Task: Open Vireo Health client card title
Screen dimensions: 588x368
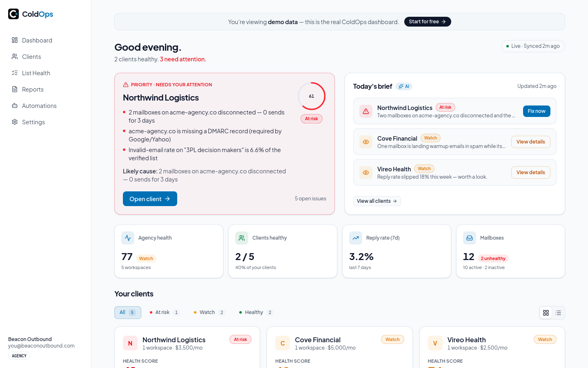Action: [x=466, y=340]
